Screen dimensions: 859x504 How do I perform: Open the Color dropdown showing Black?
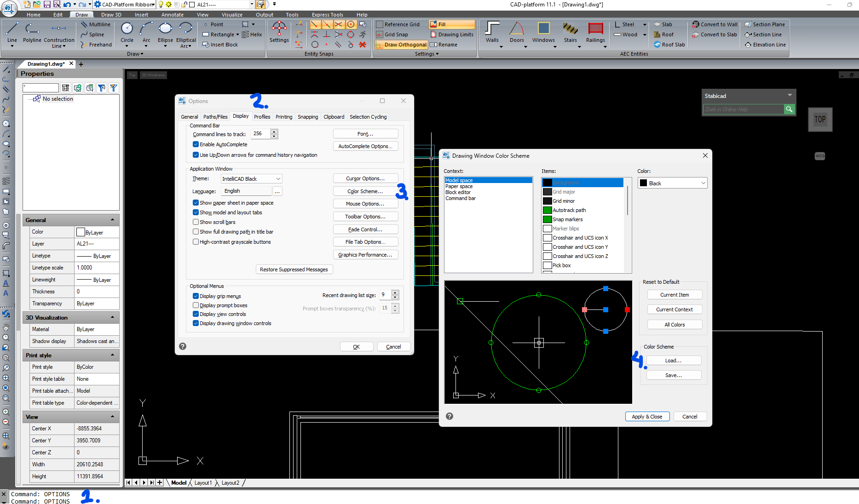pos(672,183)
